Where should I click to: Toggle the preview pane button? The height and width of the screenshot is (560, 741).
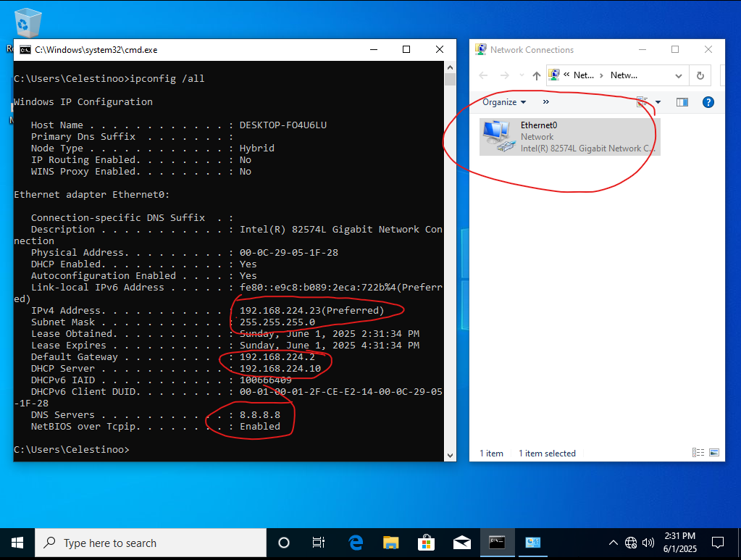[682, 102]
